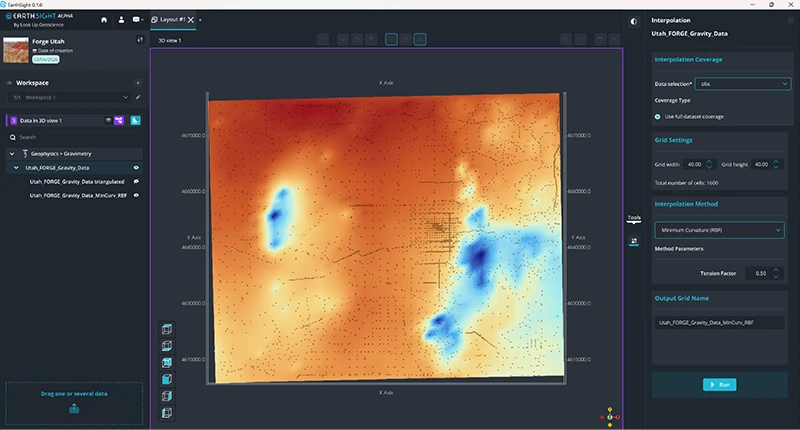This screenshot has width=800, height=430.
Task: Click the XYZ orientation axes gizmo
Action: pyautogui.click(x=610, y=417)
